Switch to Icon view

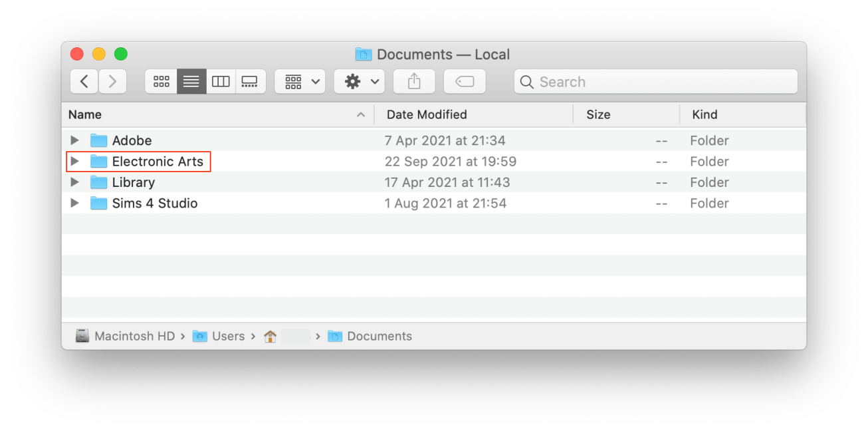161,81
